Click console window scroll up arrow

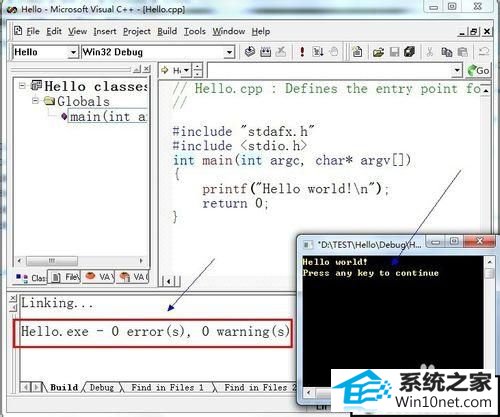[489, 262]
